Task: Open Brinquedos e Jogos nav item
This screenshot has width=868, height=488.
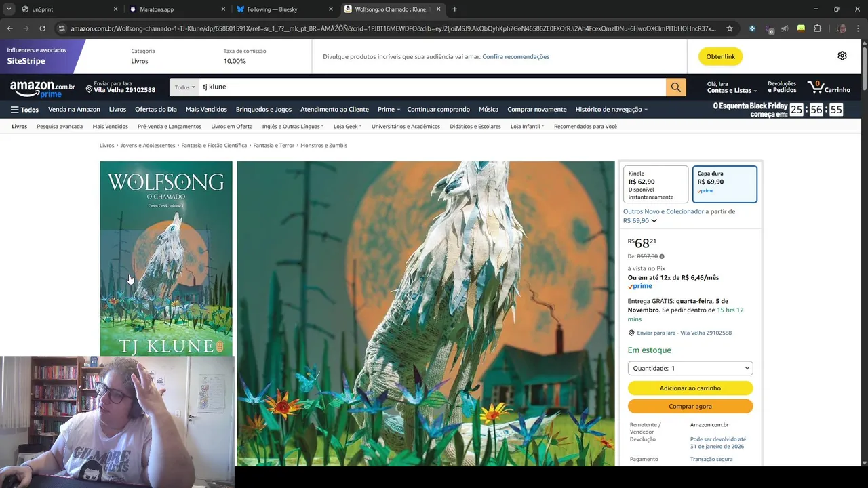Action: coord(264,109)
